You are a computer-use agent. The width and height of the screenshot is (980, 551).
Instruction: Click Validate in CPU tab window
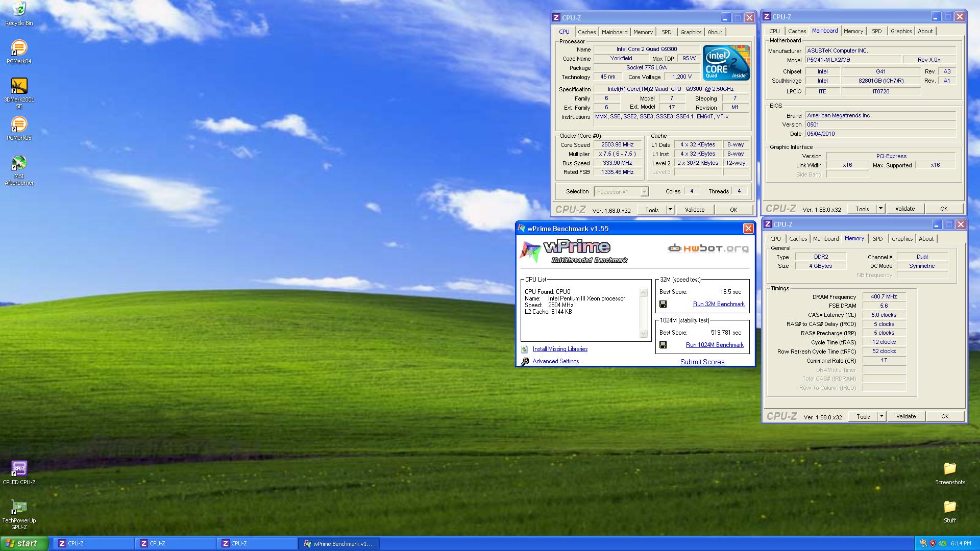pos(694,210)
